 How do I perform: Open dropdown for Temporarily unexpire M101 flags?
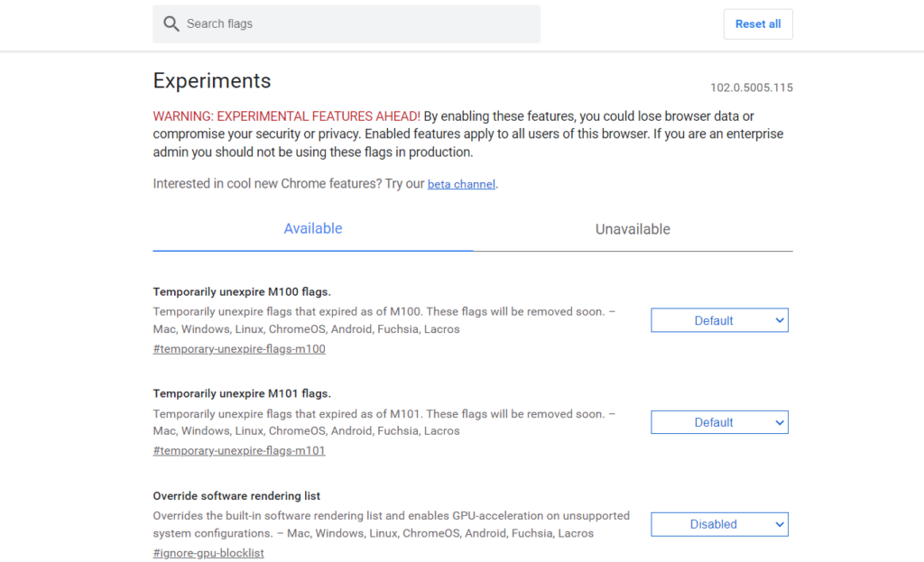[x=719, y=422]
